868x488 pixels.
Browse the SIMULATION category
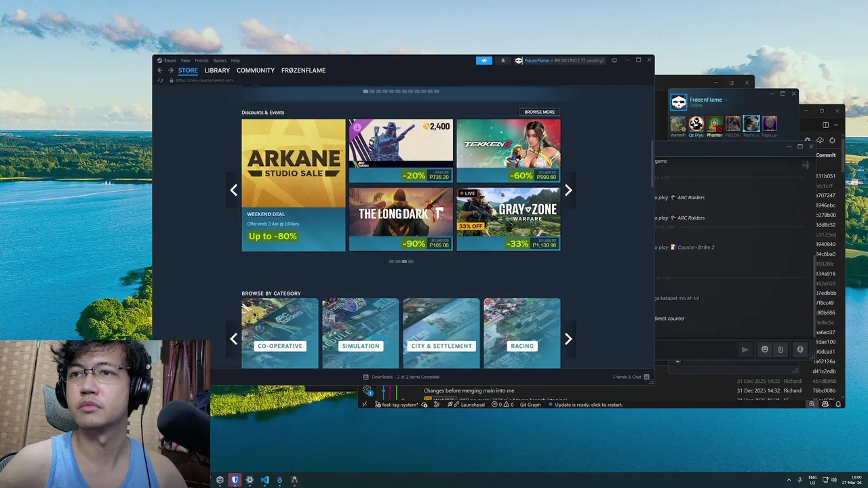pyautogui.click(x=361, y=333)
